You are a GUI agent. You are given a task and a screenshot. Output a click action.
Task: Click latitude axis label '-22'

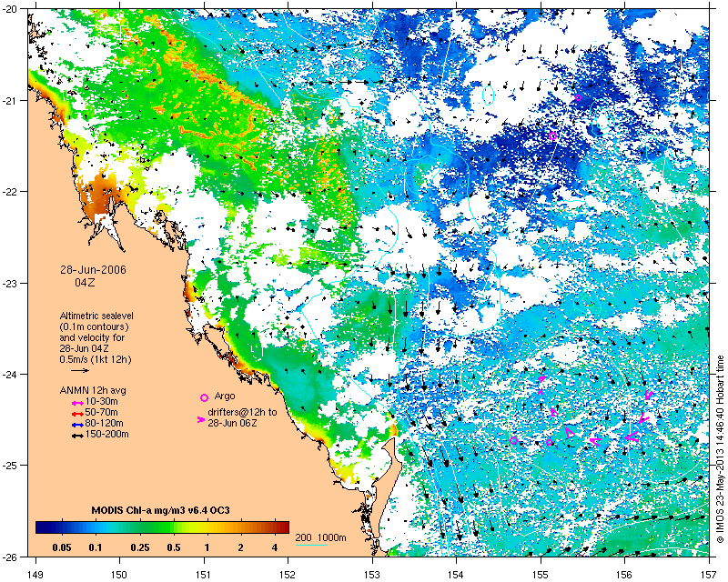pos(10,191)
